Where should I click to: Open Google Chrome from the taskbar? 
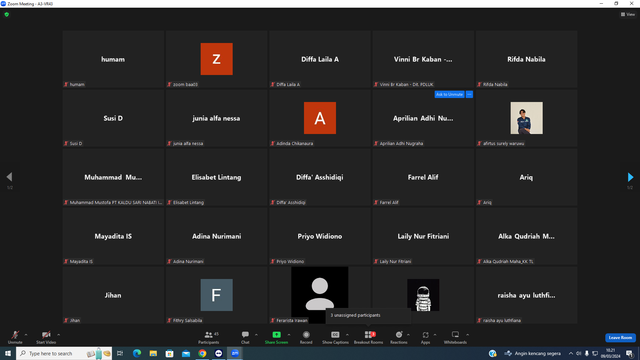(x=202, y=353)
